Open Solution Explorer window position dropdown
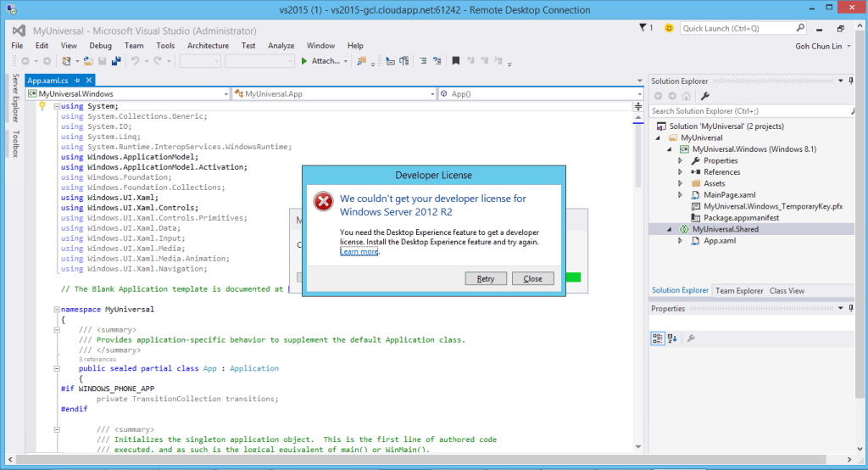This screenshot has height=470, width=868. point(841,81)
